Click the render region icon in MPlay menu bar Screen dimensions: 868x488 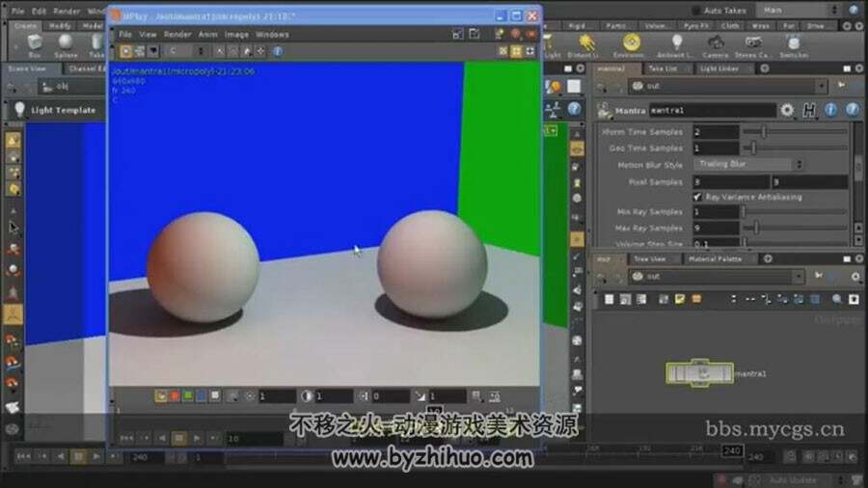[x=458, y=35]
